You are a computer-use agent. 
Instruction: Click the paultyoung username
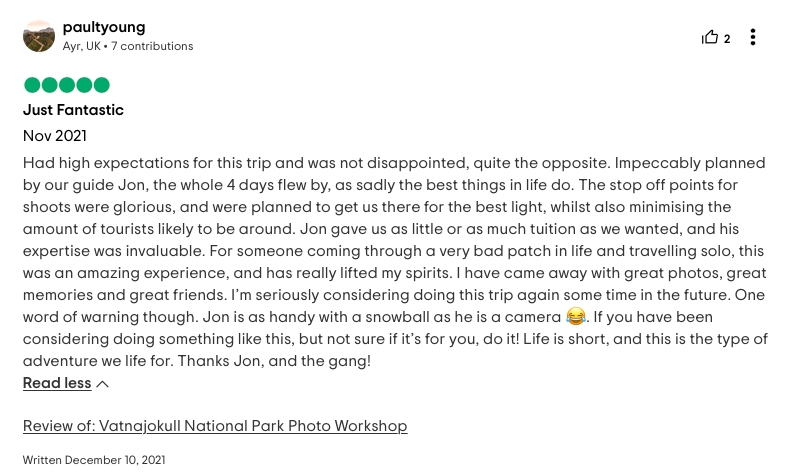[x=104, y=27]
